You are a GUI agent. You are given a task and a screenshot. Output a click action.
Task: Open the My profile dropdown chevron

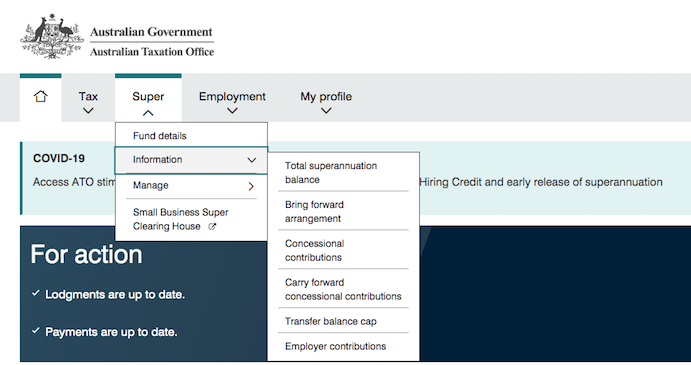click(x=326, y=111)
